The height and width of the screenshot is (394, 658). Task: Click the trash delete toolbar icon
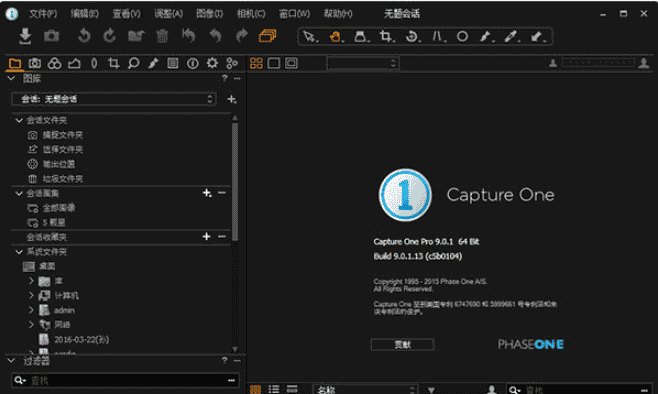(x=162, y=36)
